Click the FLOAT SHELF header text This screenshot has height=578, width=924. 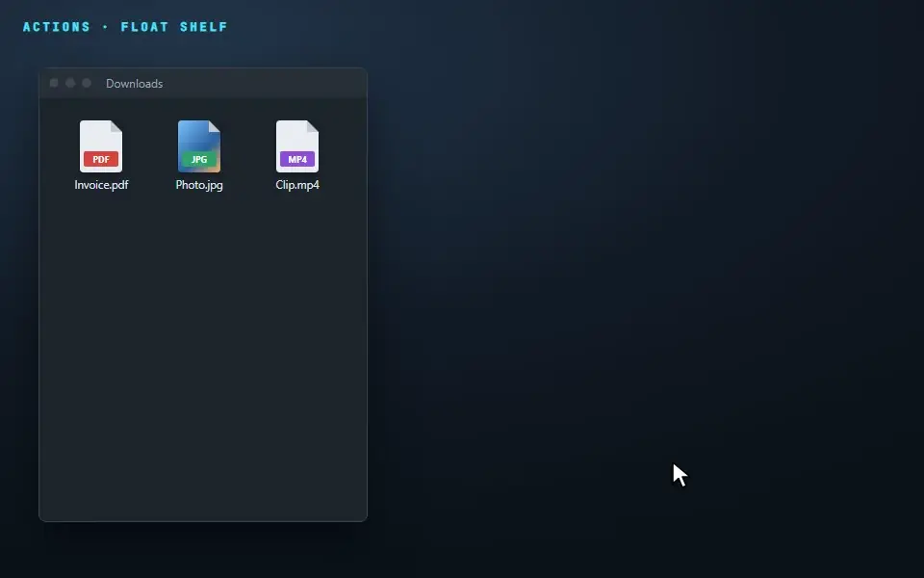click(174, 27)
